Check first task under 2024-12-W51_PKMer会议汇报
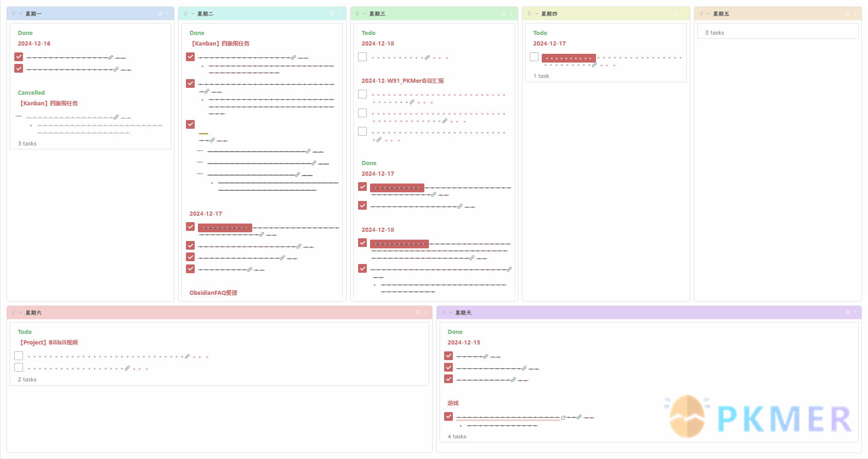The image size is (868, 459). pos(362,94)
